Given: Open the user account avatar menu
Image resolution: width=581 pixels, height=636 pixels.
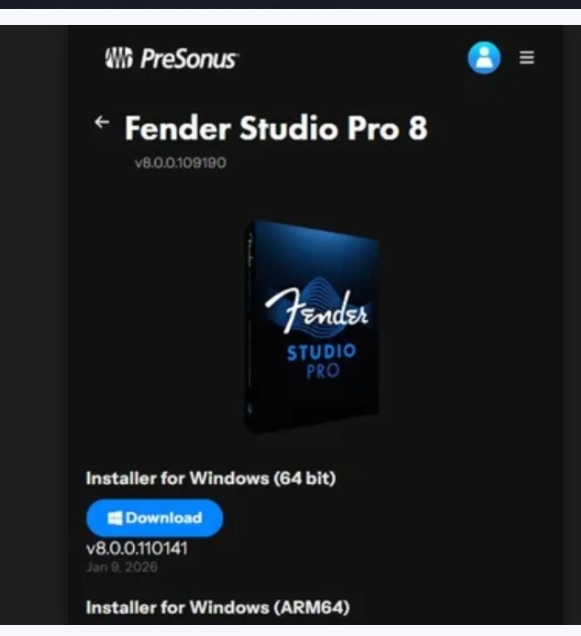Looking at the screenshot, I should 484,58.
